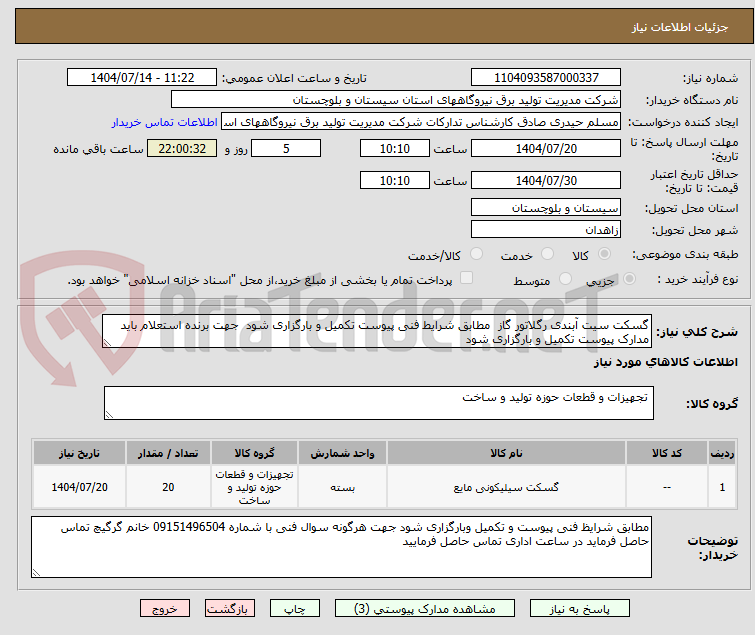This screenshot has height=635, width=755.
Task: Click the نام کالا column header
Action: (x=506, y=453)
